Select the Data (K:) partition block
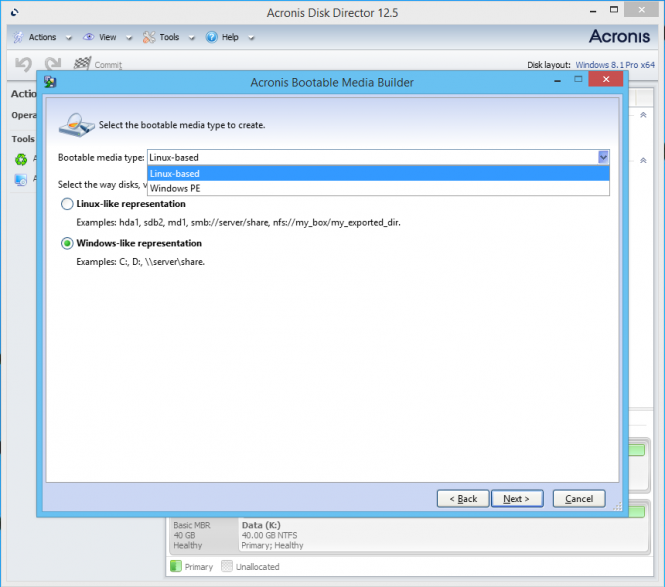The image size is (665, 587). (444, 535)
